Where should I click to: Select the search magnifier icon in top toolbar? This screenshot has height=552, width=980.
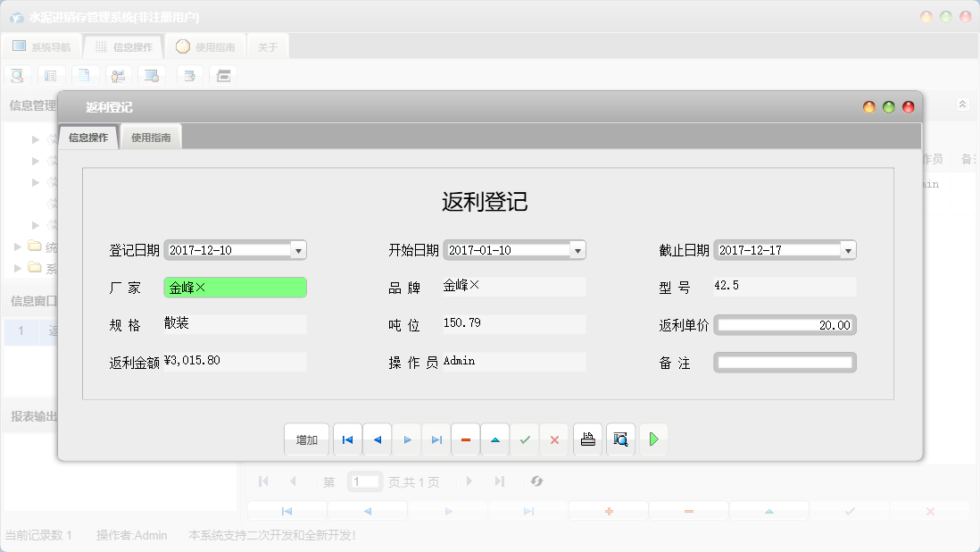(x=16, y=75)
